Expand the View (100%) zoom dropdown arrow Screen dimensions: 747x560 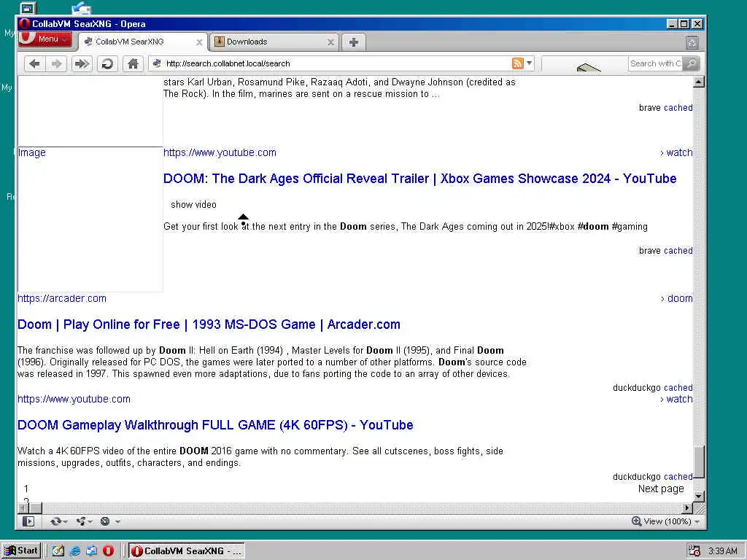click(x=697, y=522)
